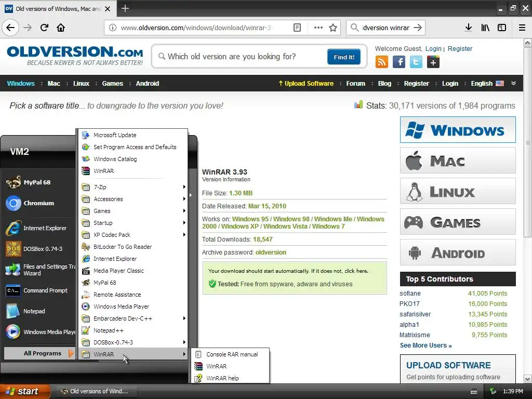Click the Login link near Welcome Guest
The width and height of the screenshot is (532, 399).
pyautogui.click(x=433, y=48)
